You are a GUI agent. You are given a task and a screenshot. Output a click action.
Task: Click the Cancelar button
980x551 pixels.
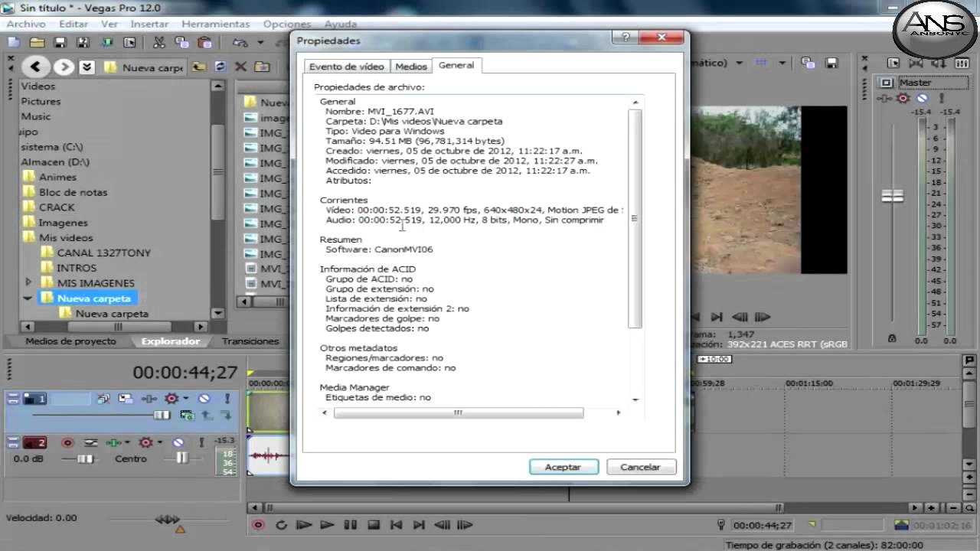[x=640, y=467]
